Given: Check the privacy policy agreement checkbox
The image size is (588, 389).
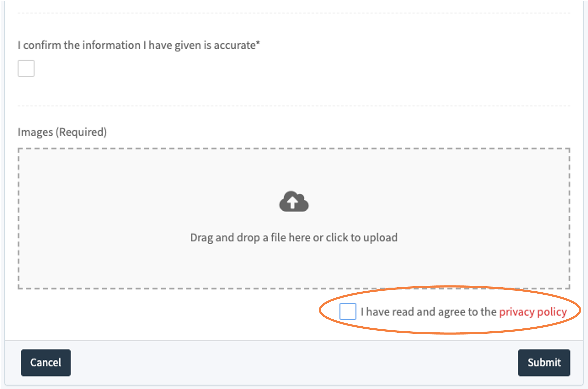Looking at the screenshot, I should coord(348,311).
